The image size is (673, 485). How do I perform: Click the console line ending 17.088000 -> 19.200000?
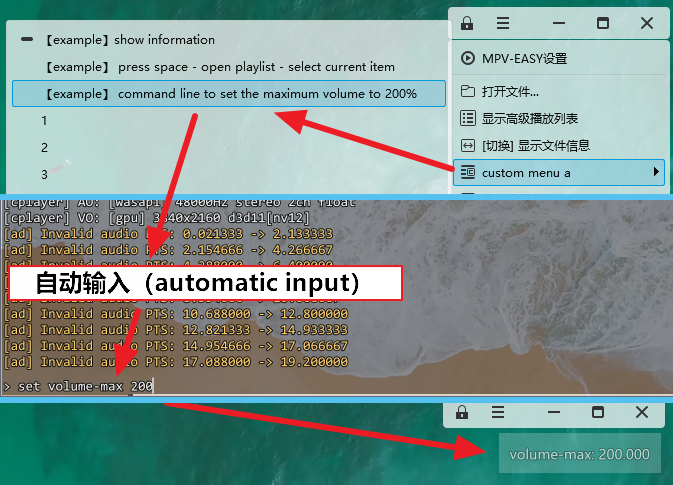coord(176,362)
